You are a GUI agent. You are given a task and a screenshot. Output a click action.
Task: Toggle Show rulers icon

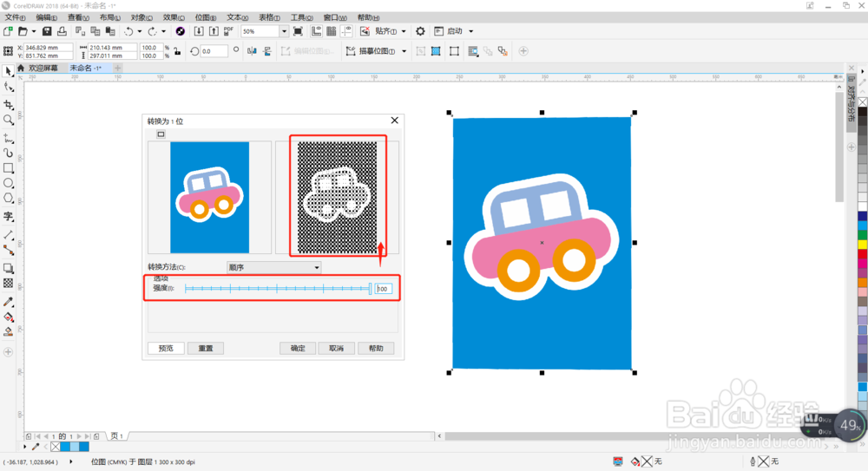pos(316,31)
